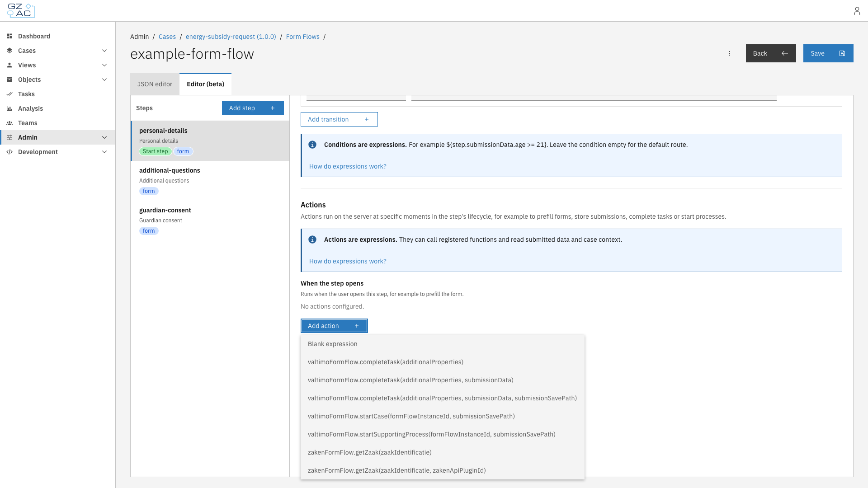Click the Objects archive icon
Screen dimensions: 868x488
[9, 80]
